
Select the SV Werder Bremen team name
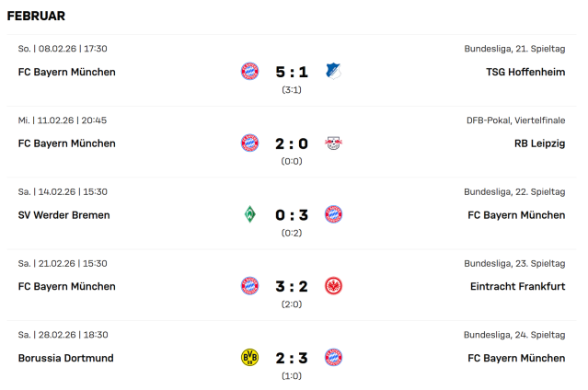click(x=63, y=215)
